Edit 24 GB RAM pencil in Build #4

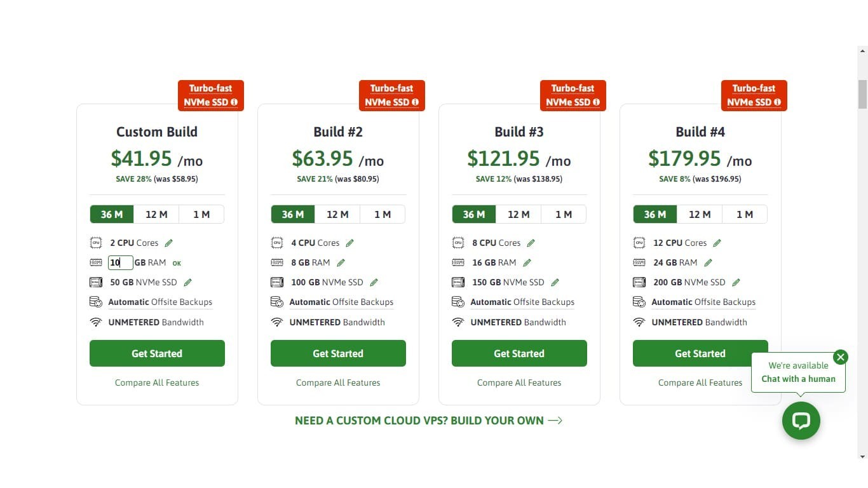pos(708,262)
